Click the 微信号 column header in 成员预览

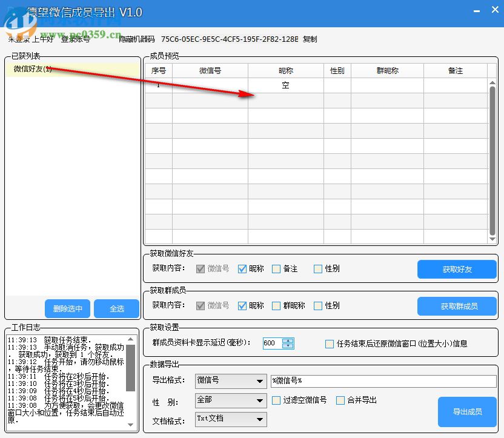pos(210,71)
